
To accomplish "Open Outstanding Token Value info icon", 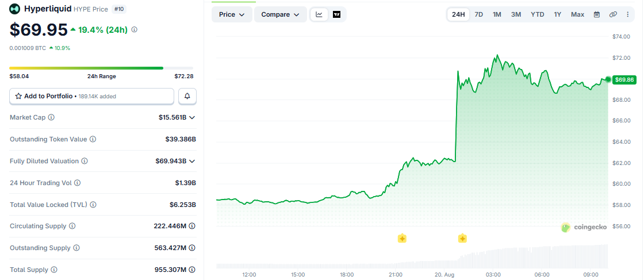I will 93,139.
